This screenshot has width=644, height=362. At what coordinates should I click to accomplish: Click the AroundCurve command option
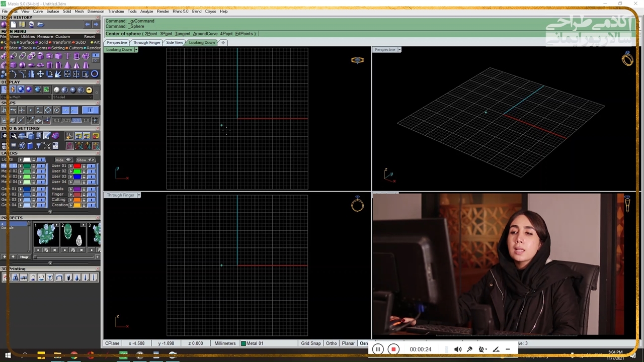pyautogui.click(x=205, y=34)
